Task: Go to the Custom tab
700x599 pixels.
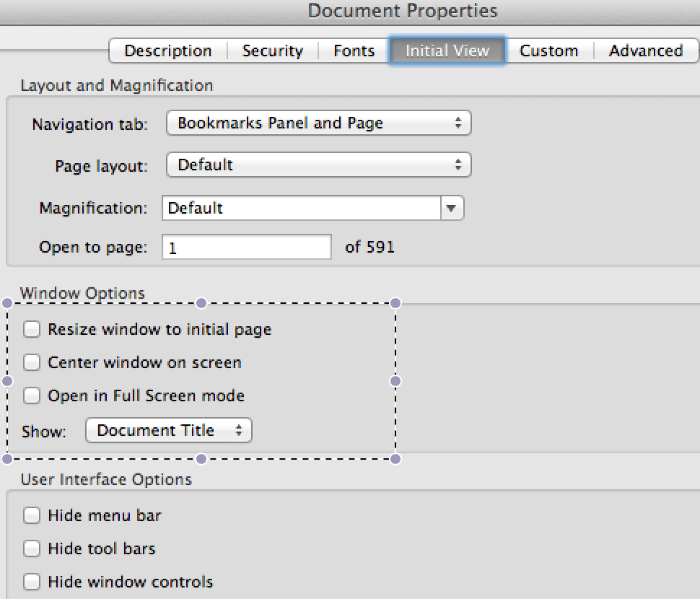Action: pos(548,51)
